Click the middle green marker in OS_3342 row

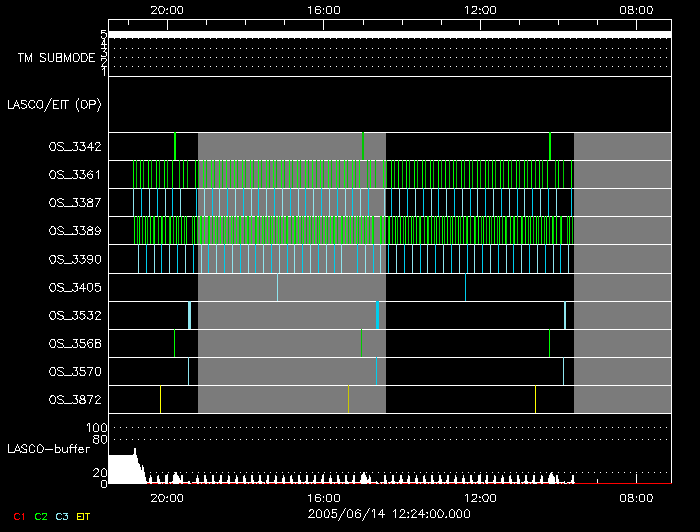click(x=363, y=146)
